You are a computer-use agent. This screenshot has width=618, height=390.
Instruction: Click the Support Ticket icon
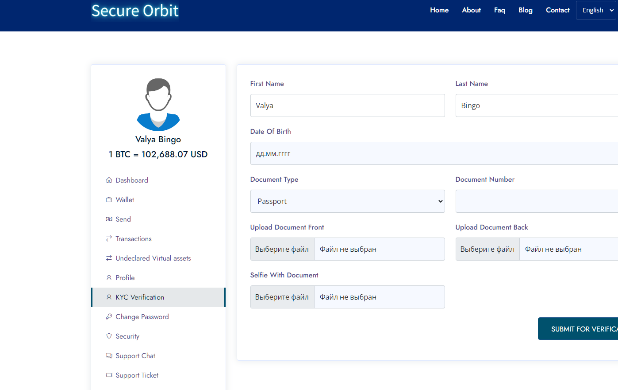[109, 375]
